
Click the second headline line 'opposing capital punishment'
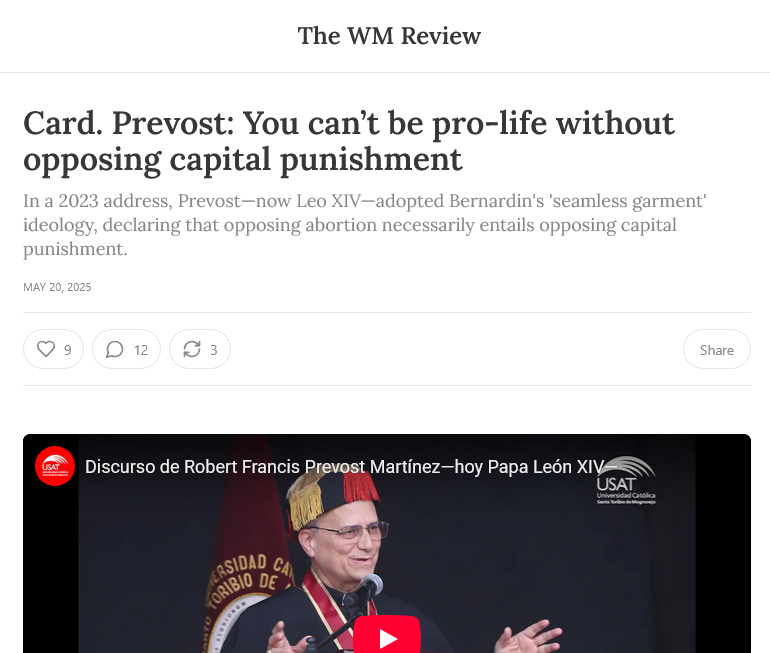243,160
